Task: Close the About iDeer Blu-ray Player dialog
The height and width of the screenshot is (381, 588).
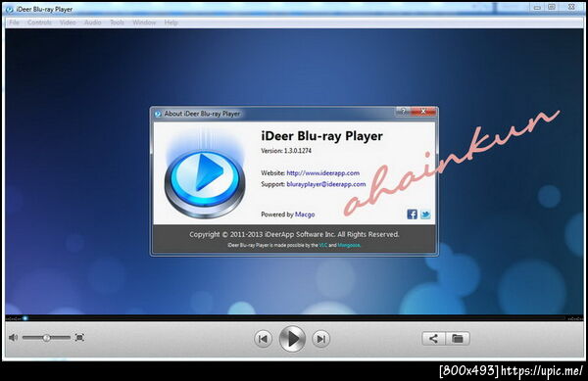Action: pyautogui.click(x=423, y=112)
